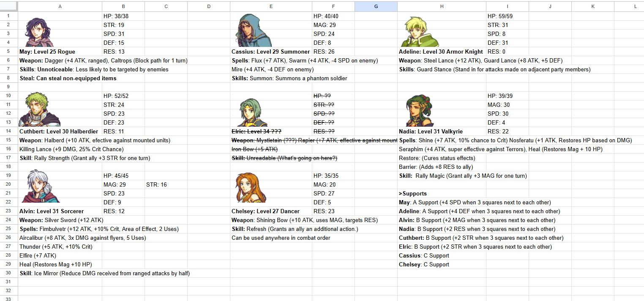
Task: Click Nadia's elf character portrait
Action: pos(420,111)
